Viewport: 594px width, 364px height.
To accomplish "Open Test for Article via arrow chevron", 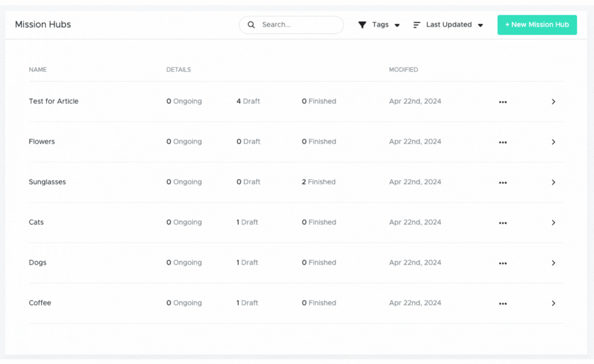I will 553,102.
